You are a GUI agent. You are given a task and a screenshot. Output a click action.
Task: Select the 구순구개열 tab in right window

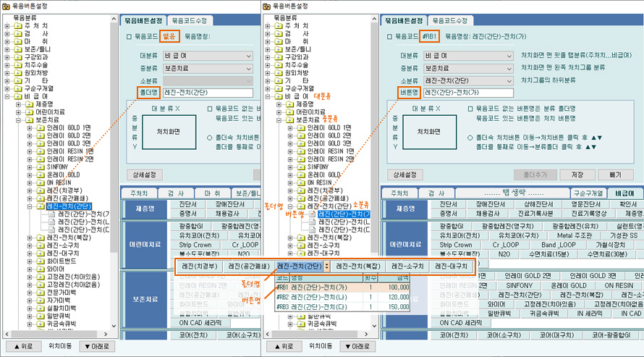coord(588,193)
